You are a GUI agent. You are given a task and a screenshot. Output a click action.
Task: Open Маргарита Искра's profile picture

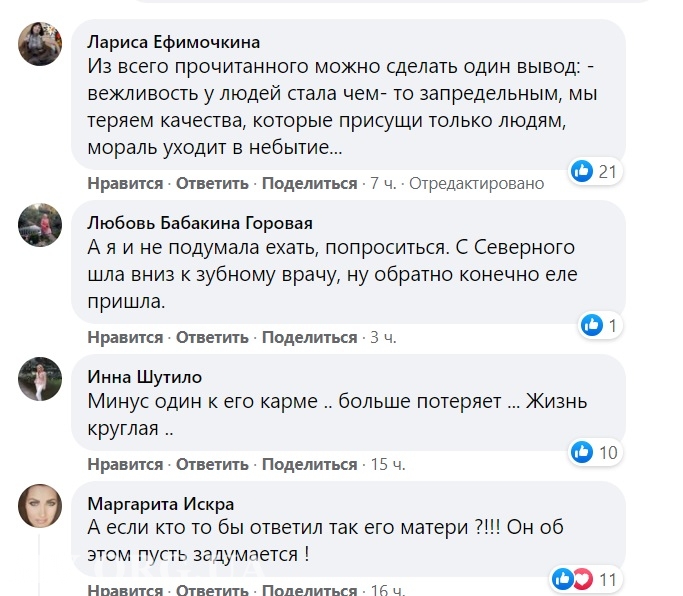(40, 506)
